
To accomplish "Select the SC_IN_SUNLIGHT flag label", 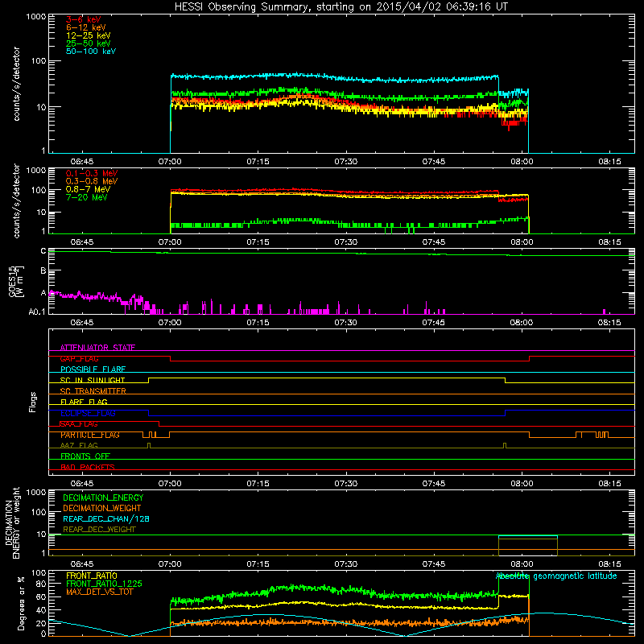I will (93, 380).
